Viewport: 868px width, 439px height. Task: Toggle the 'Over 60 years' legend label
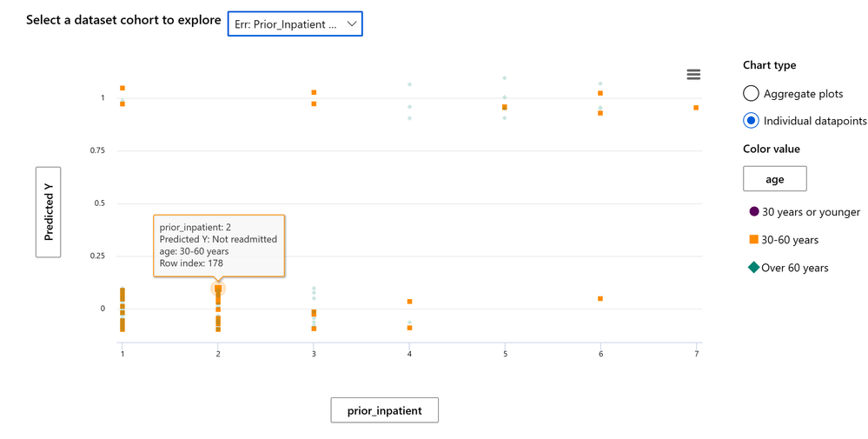click(795, 268)
